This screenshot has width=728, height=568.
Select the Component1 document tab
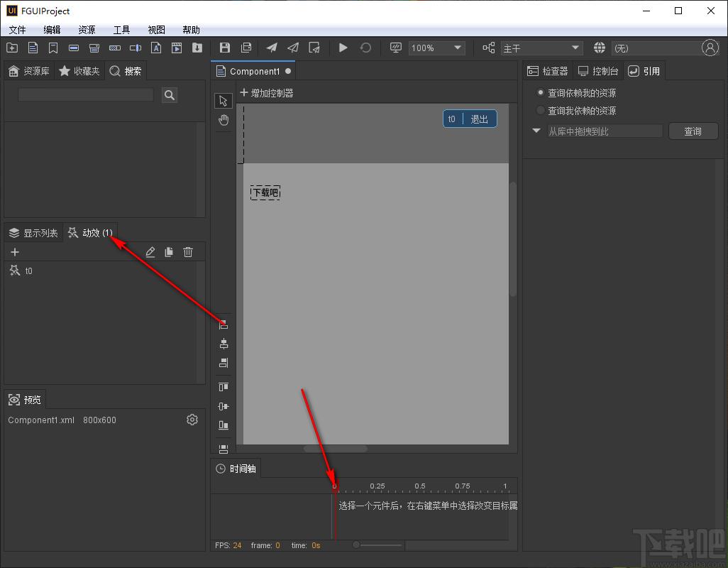253,71
